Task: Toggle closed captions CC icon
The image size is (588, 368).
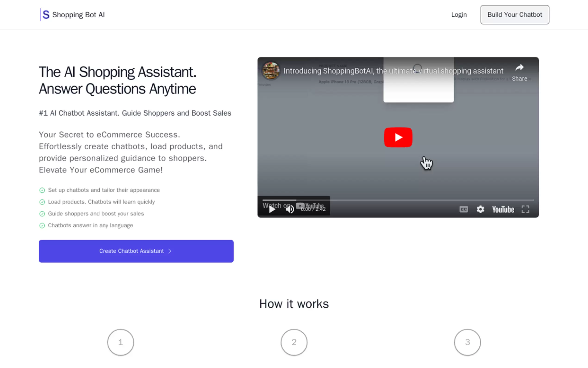Action: click(x=463, y=209)
